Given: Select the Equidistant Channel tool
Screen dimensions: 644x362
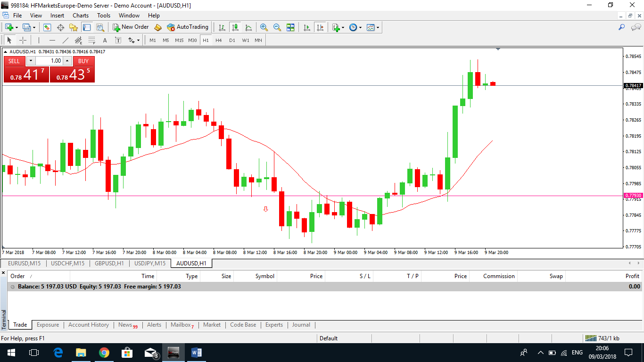Looking at the screenshot, I should click(78, 40).
